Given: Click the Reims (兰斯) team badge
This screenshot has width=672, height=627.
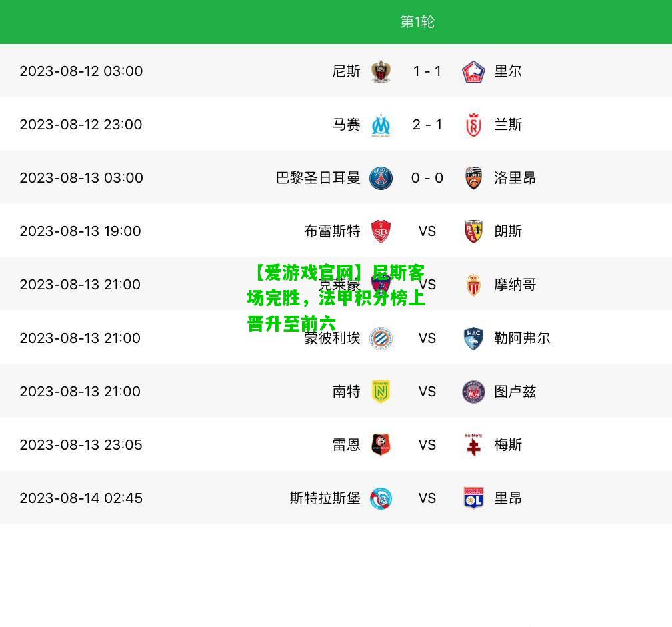Looking at the screenshot, I should 473,125.
